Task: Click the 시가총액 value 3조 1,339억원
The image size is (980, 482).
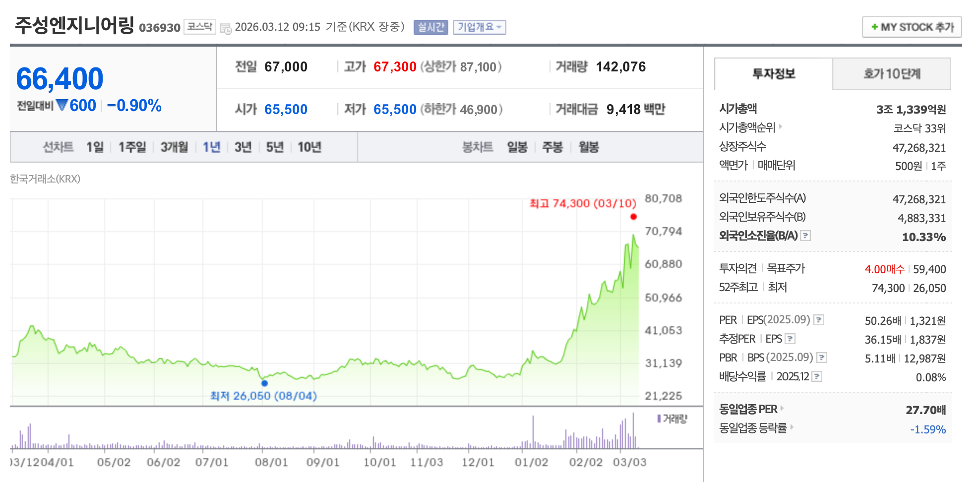Action: pyautogui.click(x=911, y=109)
